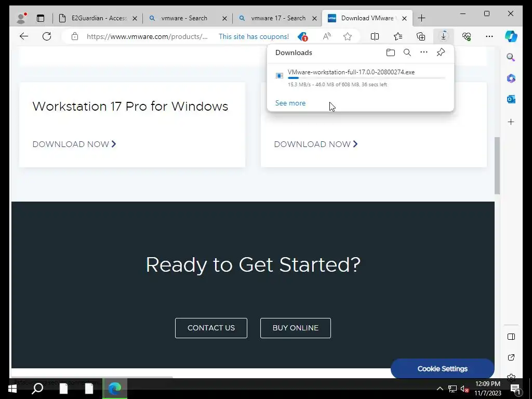Open Cookie Settings
532x399 pixels.
pos(443,369)
